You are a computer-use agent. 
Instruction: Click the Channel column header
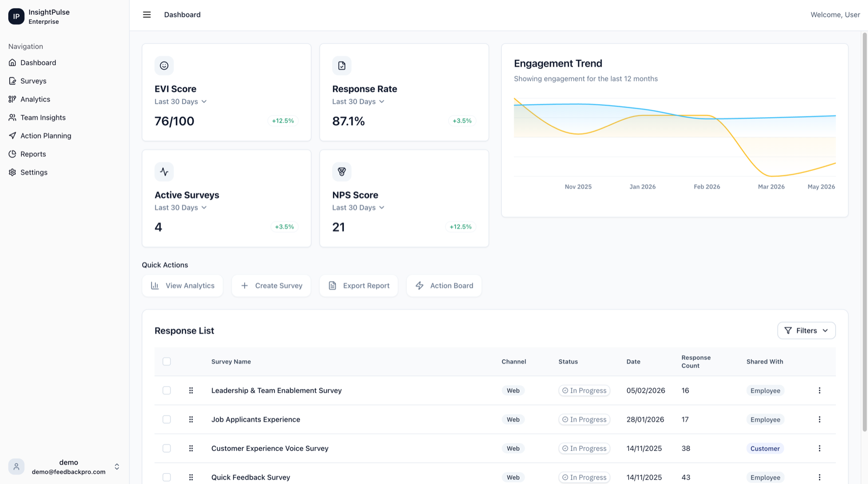point(514,361)
